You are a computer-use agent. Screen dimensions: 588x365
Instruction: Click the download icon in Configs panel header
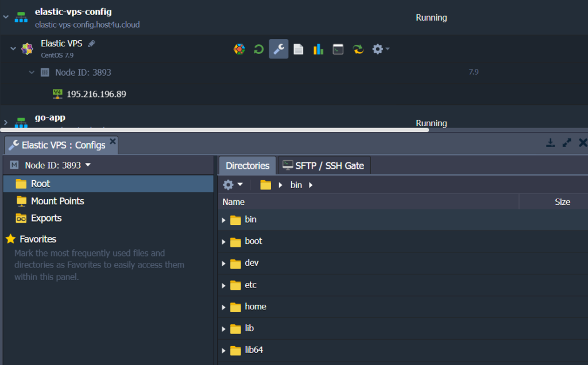(x=550, y=143)
